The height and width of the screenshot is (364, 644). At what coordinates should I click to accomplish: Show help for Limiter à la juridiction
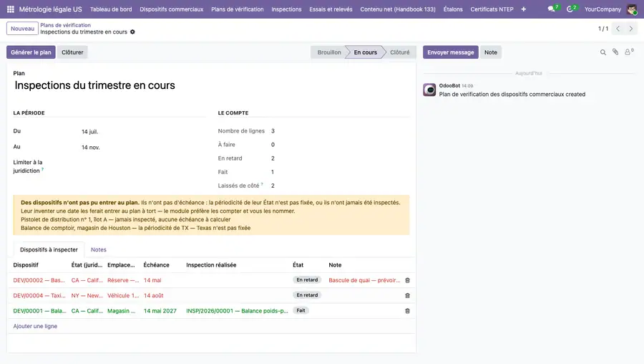click(42, 169)
